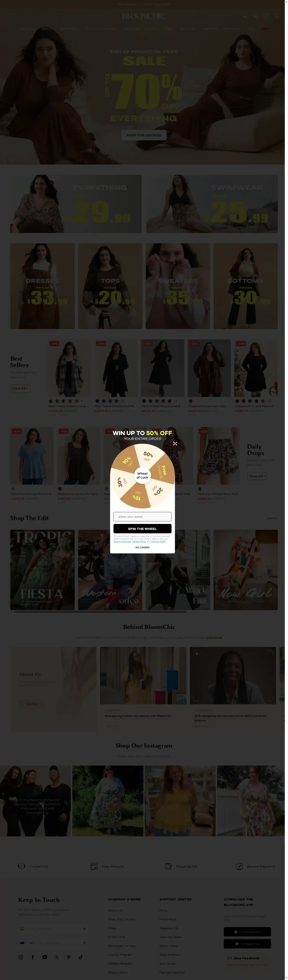
Task: Focus the Enter your email field
Action: click(142, 517)
